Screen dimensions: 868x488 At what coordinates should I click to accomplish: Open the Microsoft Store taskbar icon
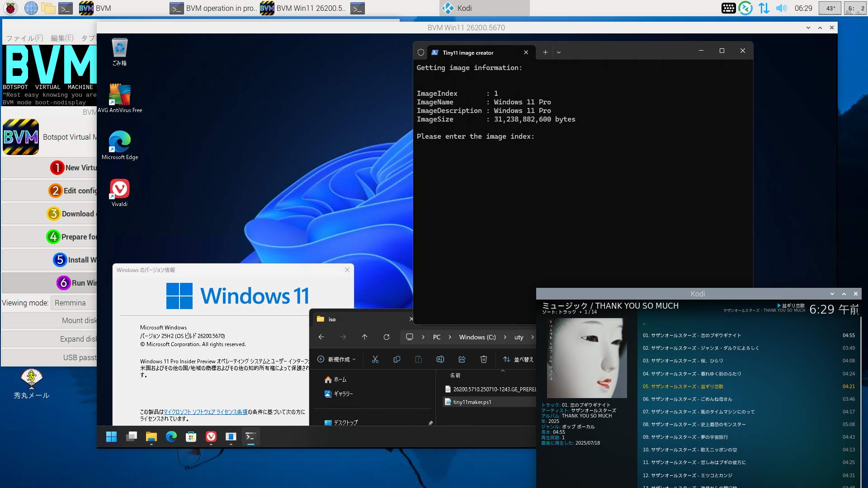click(191, 436)
